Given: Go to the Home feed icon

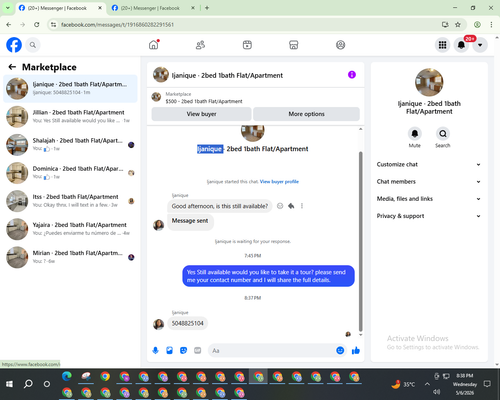Looking at the screenshot, I should point(154,45).
